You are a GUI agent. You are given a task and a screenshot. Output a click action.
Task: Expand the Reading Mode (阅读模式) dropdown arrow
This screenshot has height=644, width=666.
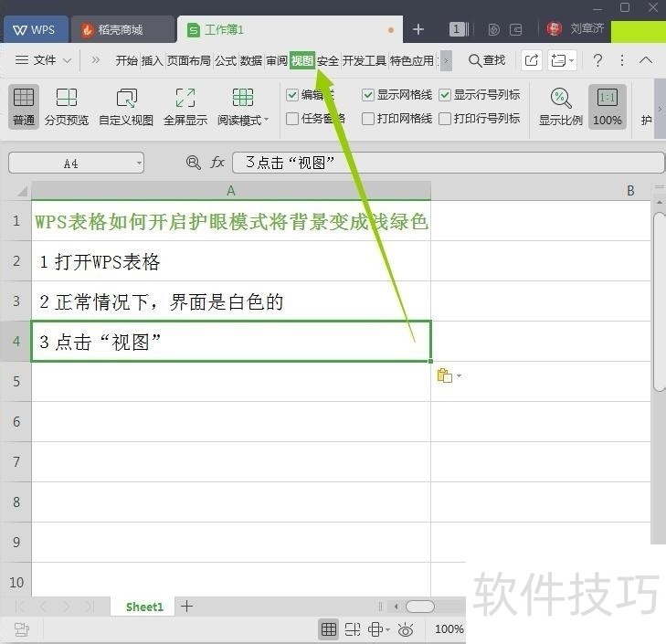(x=267, y=120)
